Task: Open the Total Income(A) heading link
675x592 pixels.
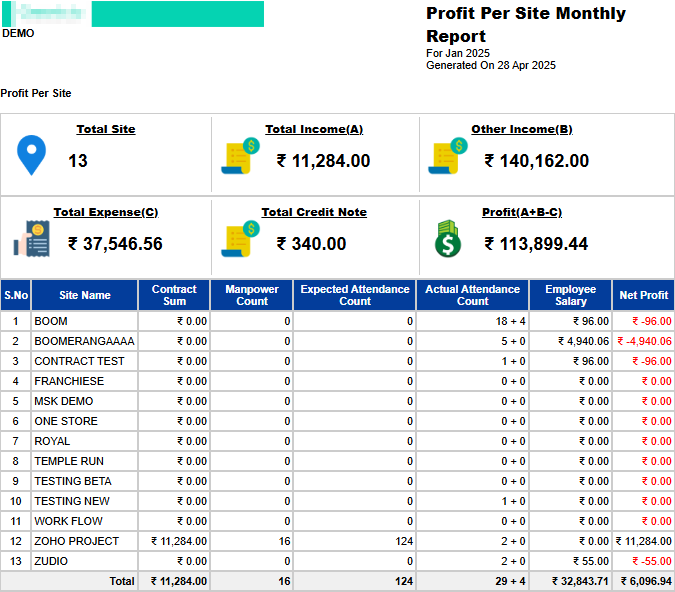Action: (x=314, y=129)
